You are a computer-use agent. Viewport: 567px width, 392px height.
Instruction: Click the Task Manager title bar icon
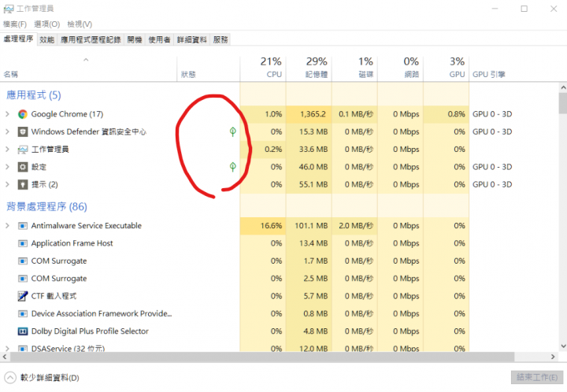point(9,9)
